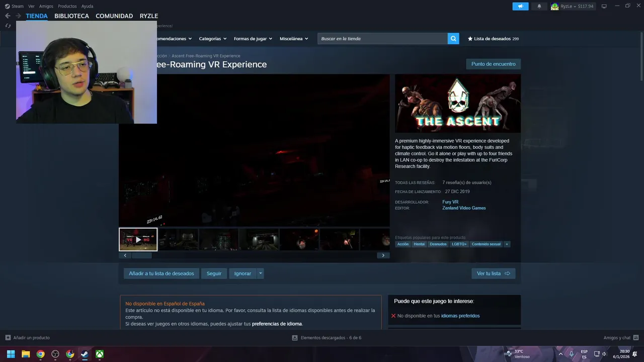
Task: Click the search store input field
Action: point(382,39)
